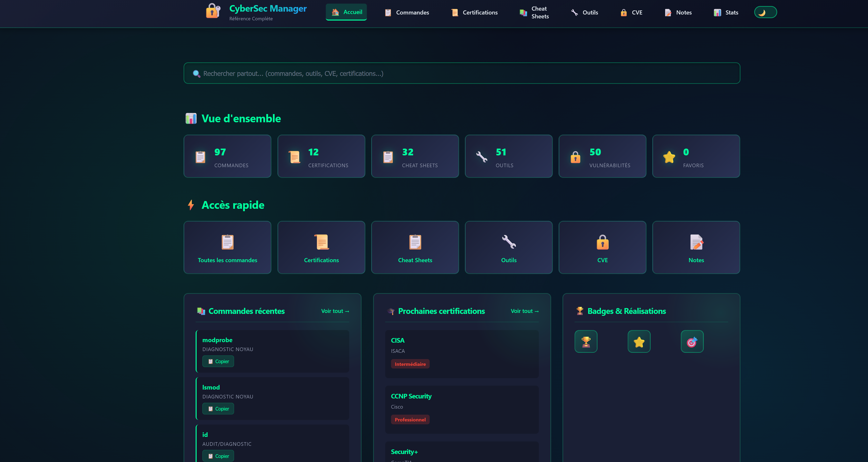Click the trophy badge in Badges & Réalisations

586,341
